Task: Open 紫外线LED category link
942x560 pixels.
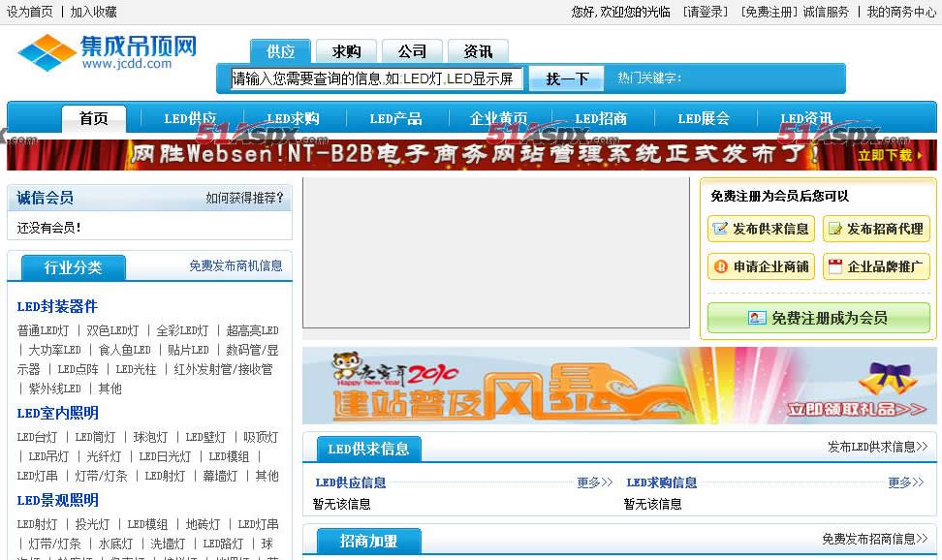Action: click(54, 389)
